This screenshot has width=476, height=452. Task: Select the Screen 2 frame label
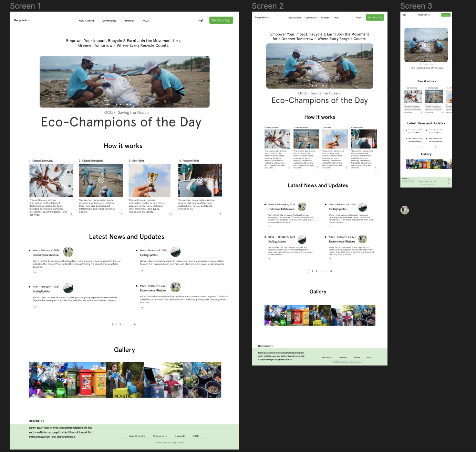point(268,6)
